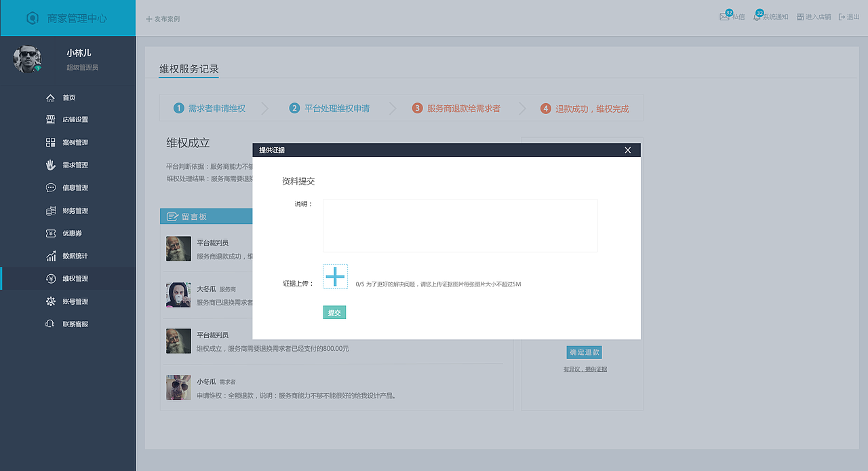
Task: Open the 私信 envelope icon
Action: (724, 17)
